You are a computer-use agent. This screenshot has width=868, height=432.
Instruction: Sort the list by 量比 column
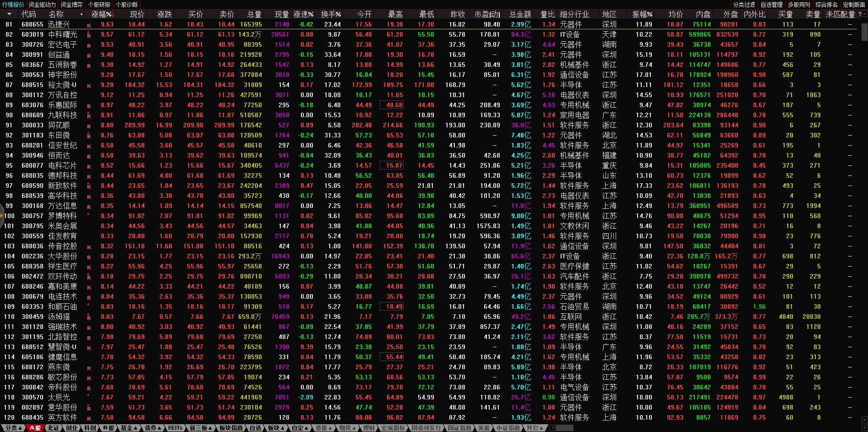coord(547,14)
